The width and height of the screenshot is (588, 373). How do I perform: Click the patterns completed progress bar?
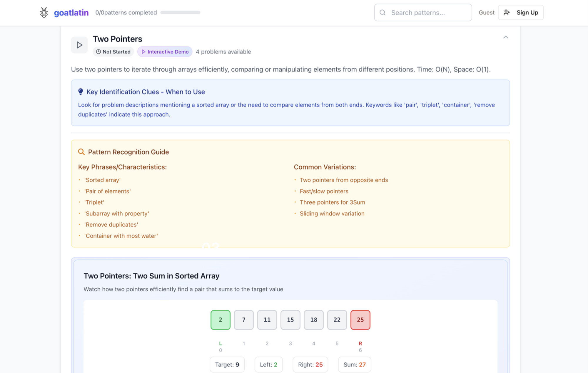tap(180, 13)
